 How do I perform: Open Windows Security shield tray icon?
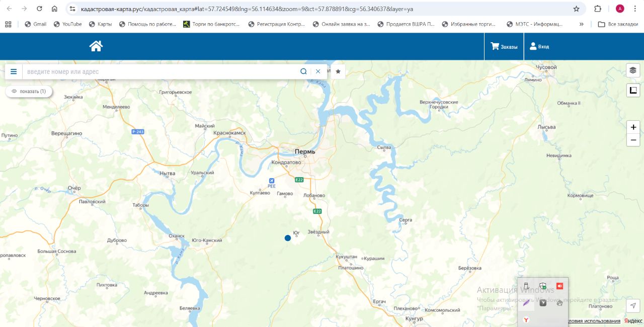[543, 286]
